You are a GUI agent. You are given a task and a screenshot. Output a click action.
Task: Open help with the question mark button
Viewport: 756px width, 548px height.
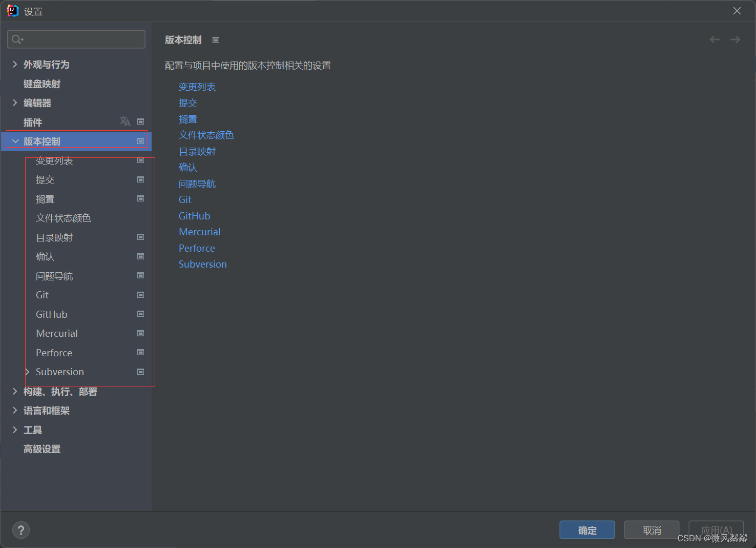tap(21, 530)
